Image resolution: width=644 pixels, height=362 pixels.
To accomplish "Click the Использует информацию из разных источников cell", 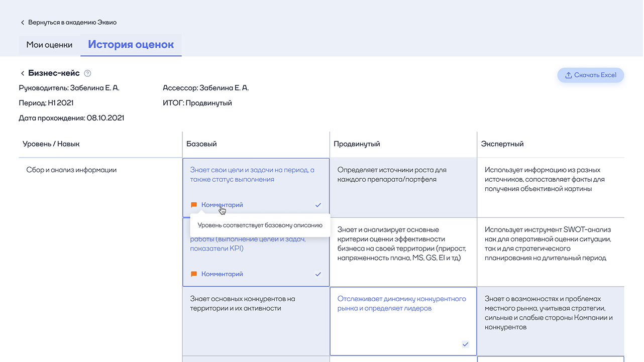I will pyautogui.click(x=551, y=188).
